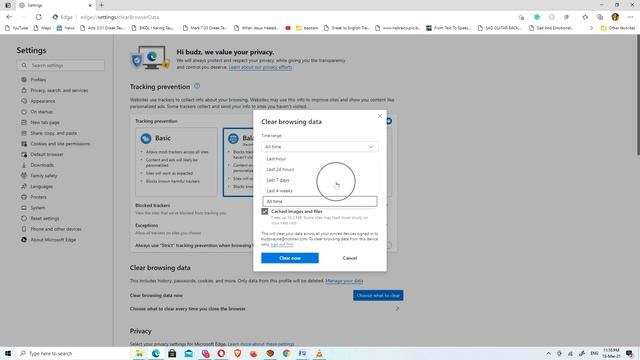640x360 pixels.
Task: Open Share, copy, and paste settings
Action: click(53, 133)
